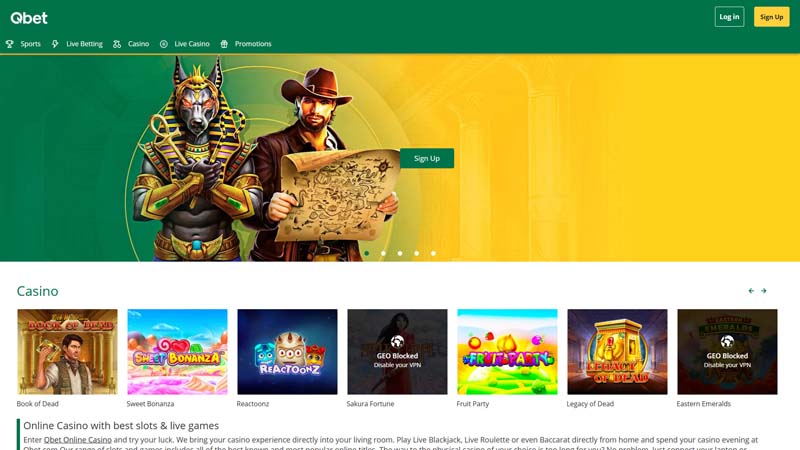Select the fifth banner carousel dot
The width and height of the screenshot is (800, 450).
pos(433,253)
